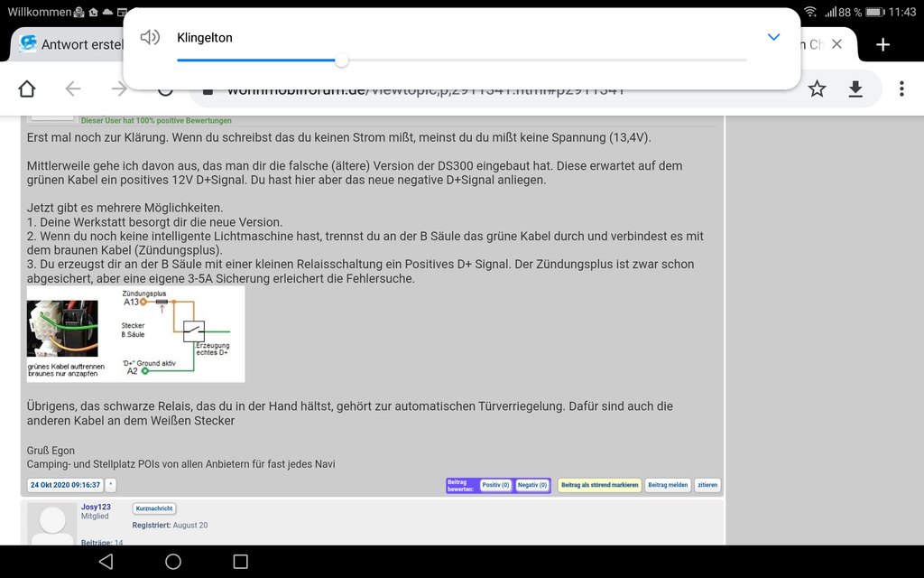The width and height of the screenshot is (924, 578).
Task: Click 'Registriert: August 20' text
Action: 170,525
